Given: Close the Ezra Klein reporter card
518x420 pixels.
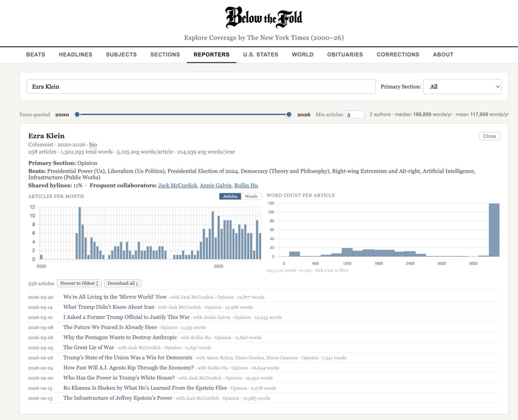Looking at the screenshot, I should click(490, 136).
